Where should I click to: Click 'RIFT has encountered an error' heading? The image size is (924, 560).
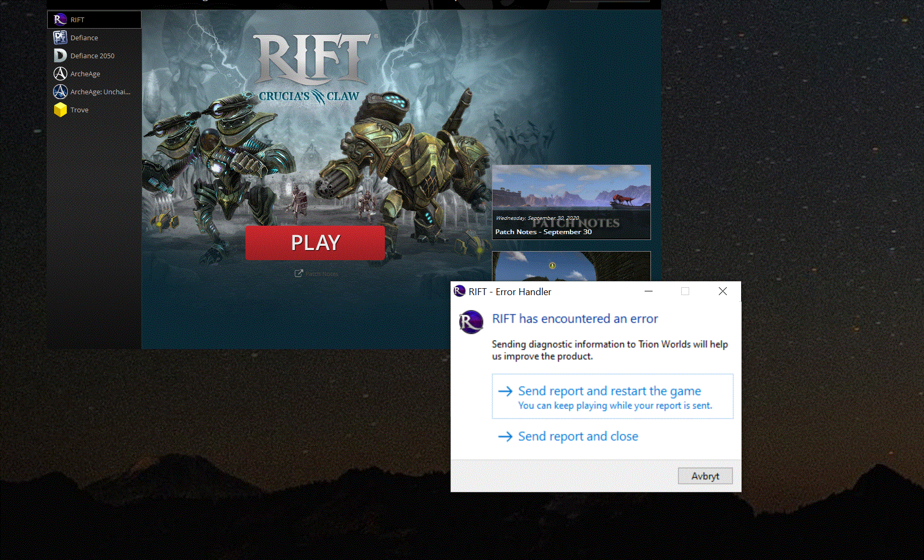click(x=575, y=318)
